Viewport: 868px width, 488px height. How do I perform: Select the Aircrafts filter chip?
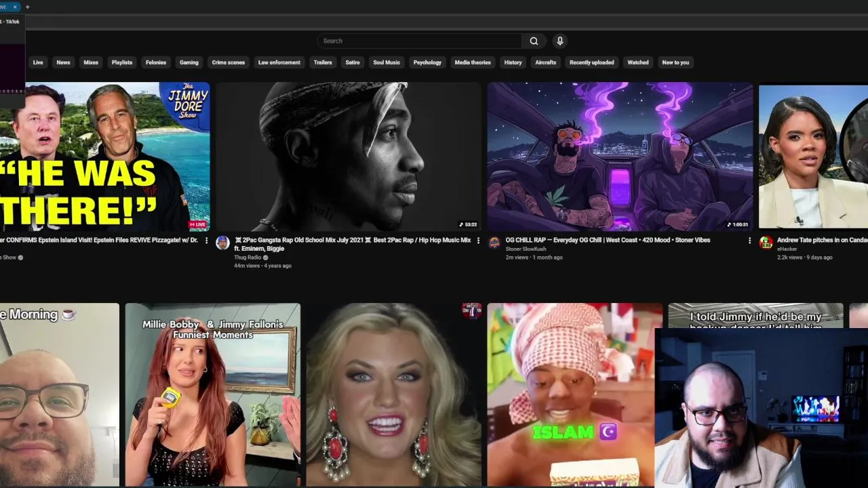pos(545,62)
